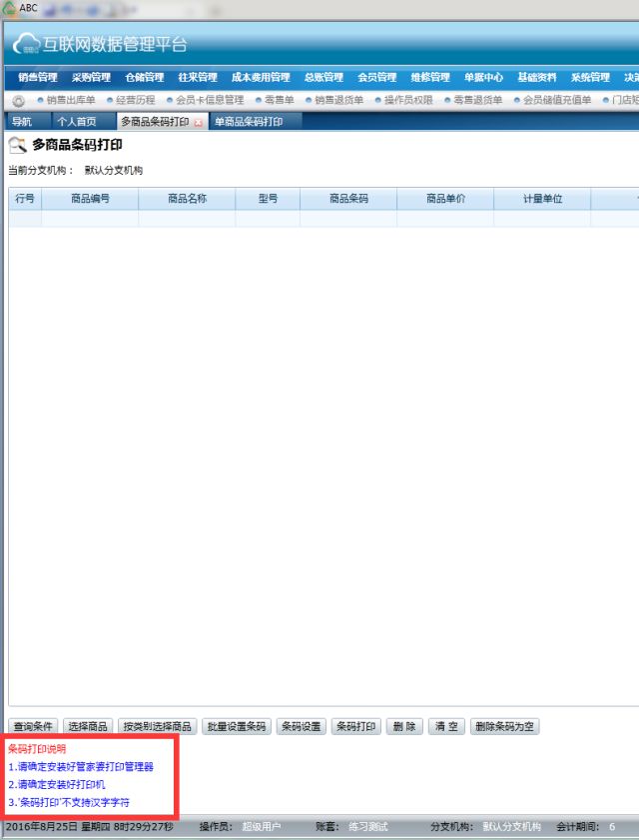Click the cloud logo icon in header
Viewport: 639px width, 840px height.
coord(26,45)
